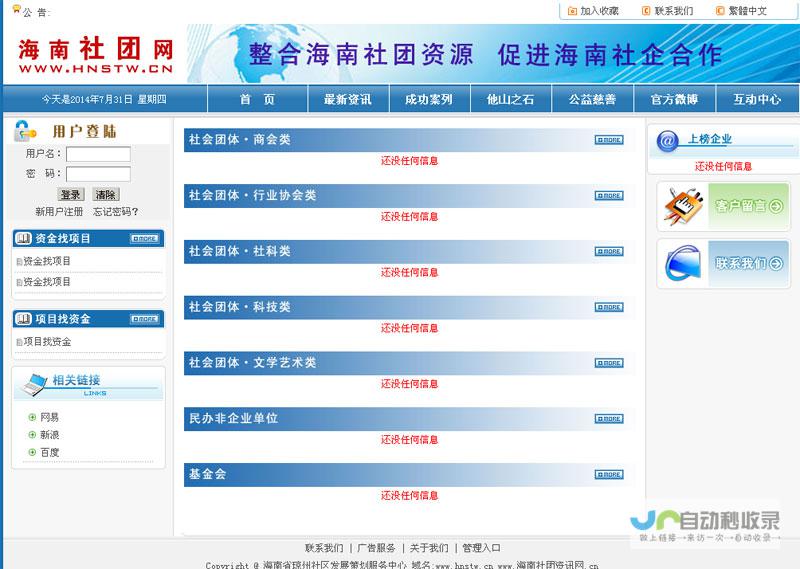
Task: Click the 海南社团网 logo
Action: (x=96, y=55)
